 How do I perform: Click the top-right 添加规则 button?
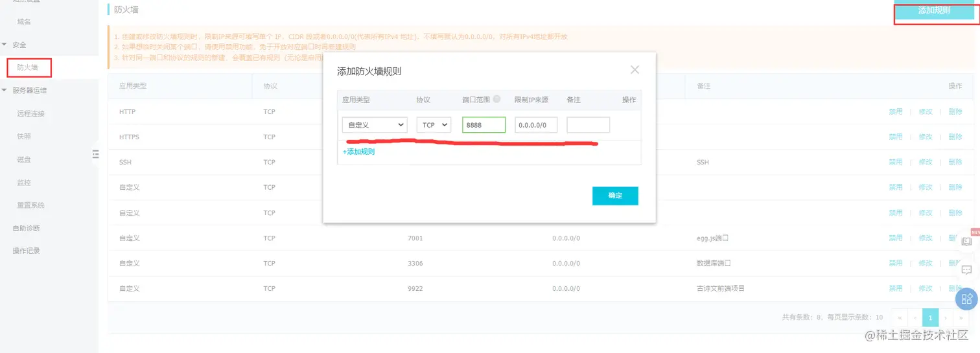[x=934, y=11]
